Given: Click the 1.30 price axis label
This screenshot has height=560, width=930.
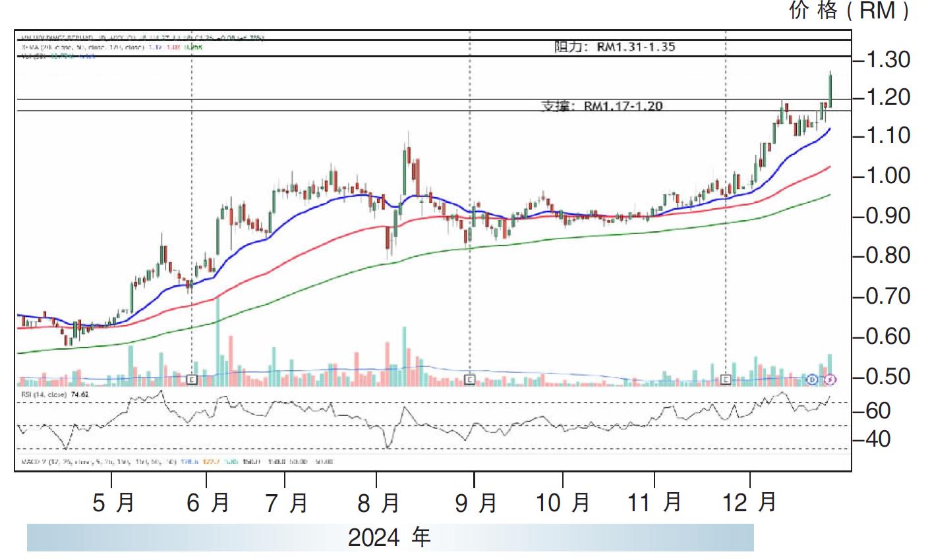Looking at the screenshot, I should (887, 60).
